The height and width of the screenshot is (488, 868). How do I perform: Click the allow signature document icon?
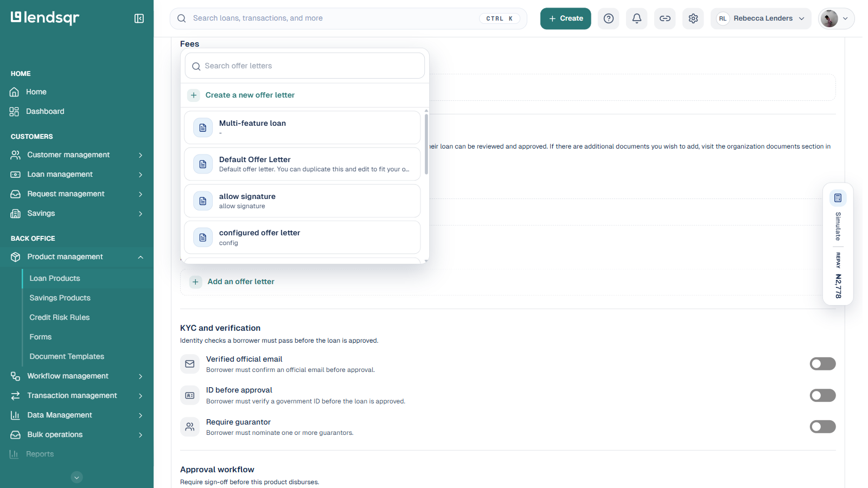203,201
